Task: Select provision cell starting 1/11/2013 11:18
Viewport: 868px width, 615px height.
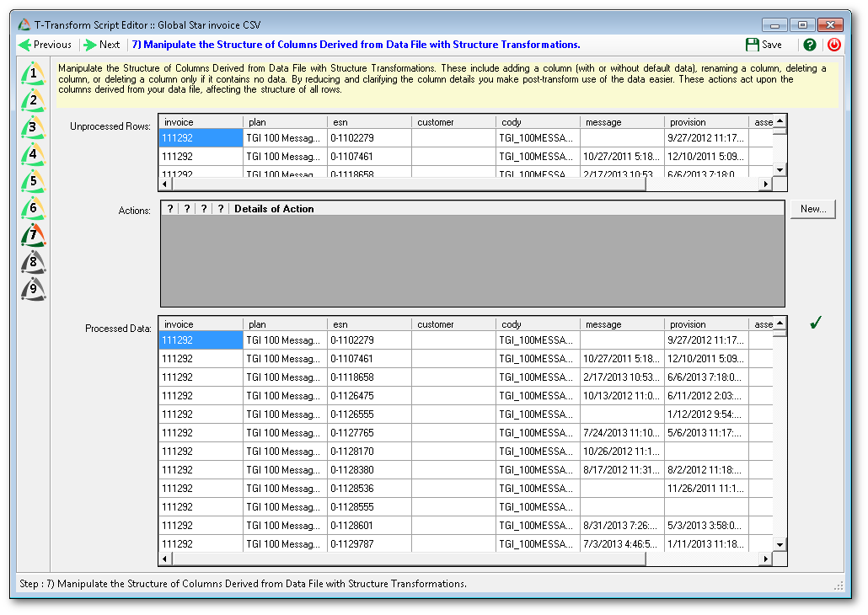Action: [706, 544]
